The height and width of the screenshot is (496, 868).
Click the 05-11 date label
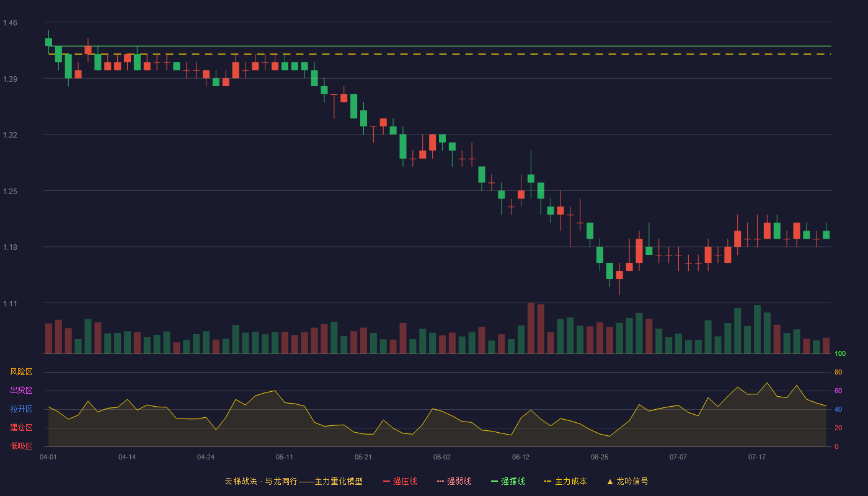285,457
